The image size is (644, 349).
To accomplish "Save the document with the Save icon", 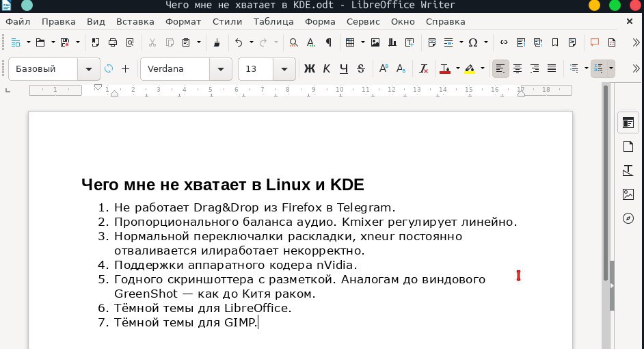I will (x=65, y=42).
